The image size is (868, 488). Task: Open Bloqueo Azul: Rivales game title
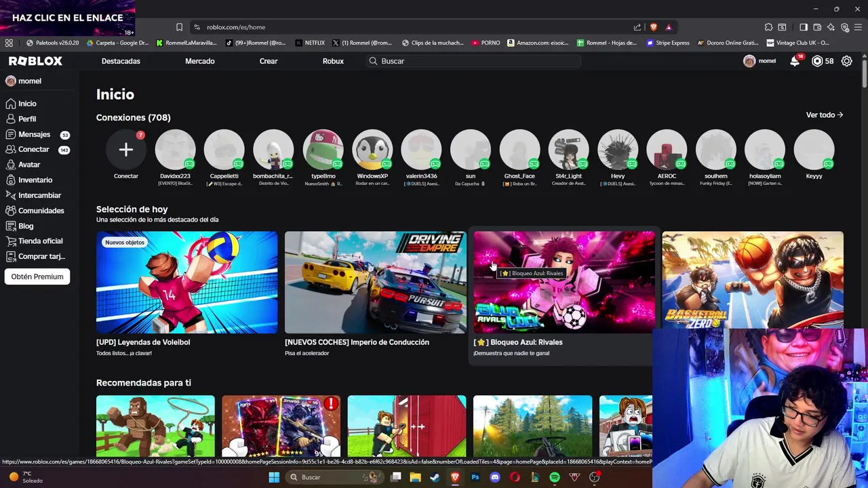(518, 342)
